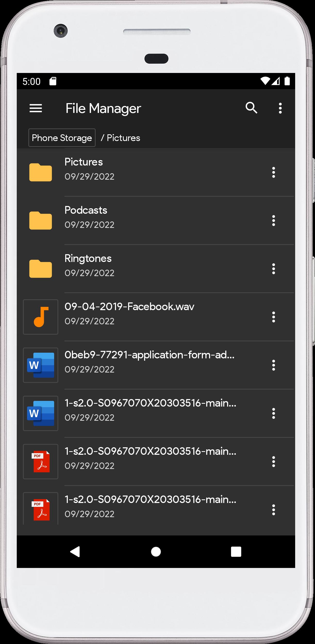Image resolution: width=315 pixels, height=644 pixels.
Task: Tap the recent apps square button
Action: click(236, 552)
